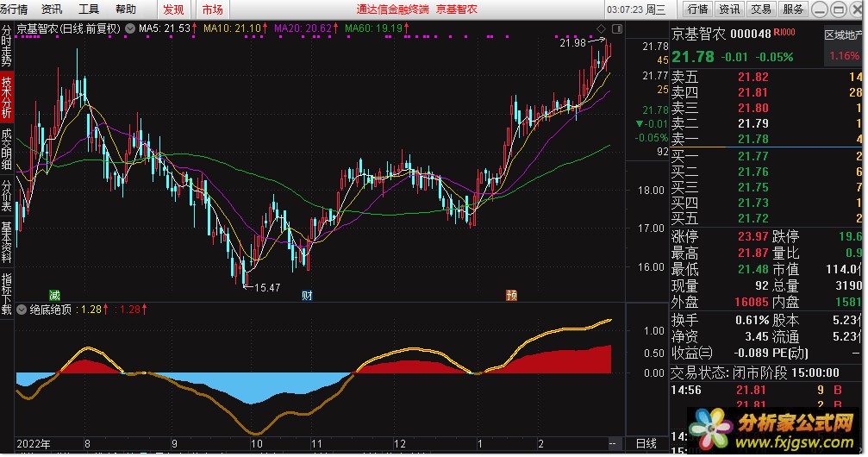
Task: Maximize the window with the circle button
Action: pyautogui.click(x=839, y=9)
